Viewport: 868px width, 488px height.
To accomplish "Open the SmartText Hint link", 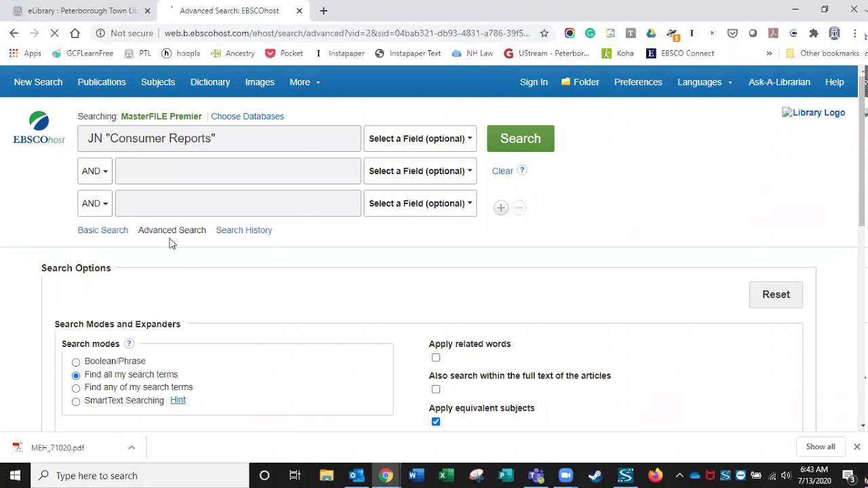I will 178,401.
